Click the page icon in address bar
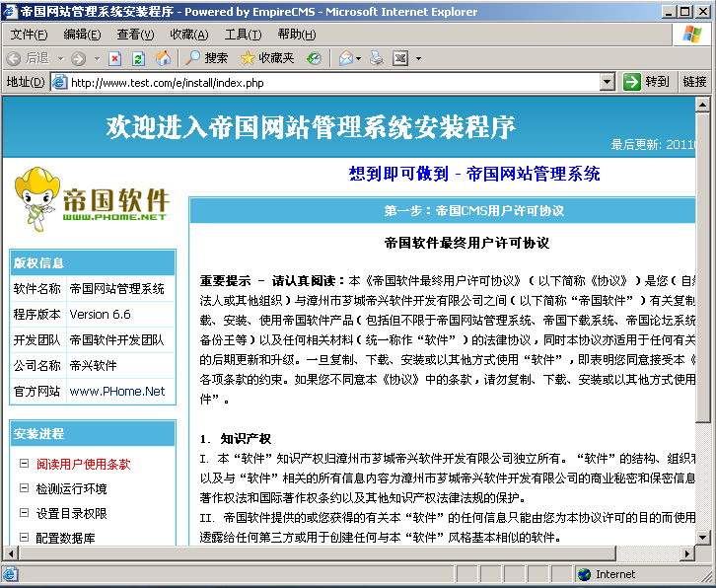 pyautogui.click(x=59, y=83)
